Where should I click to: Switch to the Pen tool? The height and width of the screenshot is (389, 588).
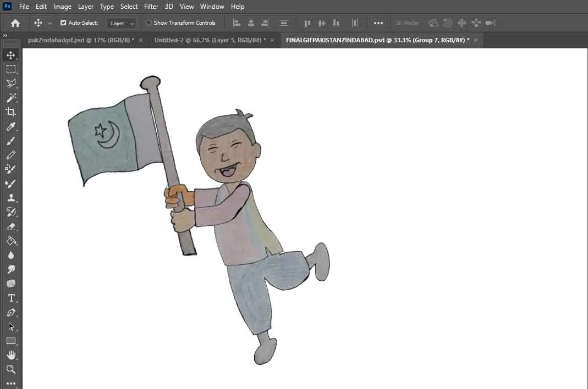pos(10,312)
